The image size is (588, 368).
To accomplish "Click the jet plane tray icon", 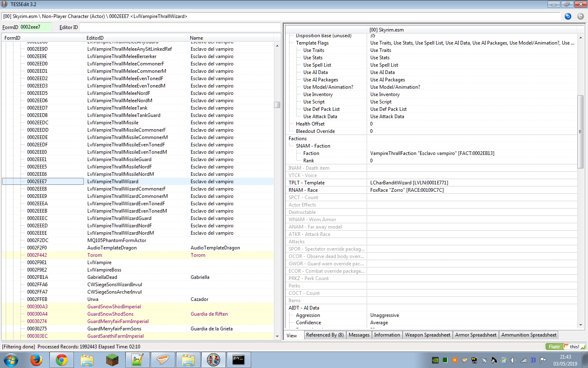I will tap(484, 360).
